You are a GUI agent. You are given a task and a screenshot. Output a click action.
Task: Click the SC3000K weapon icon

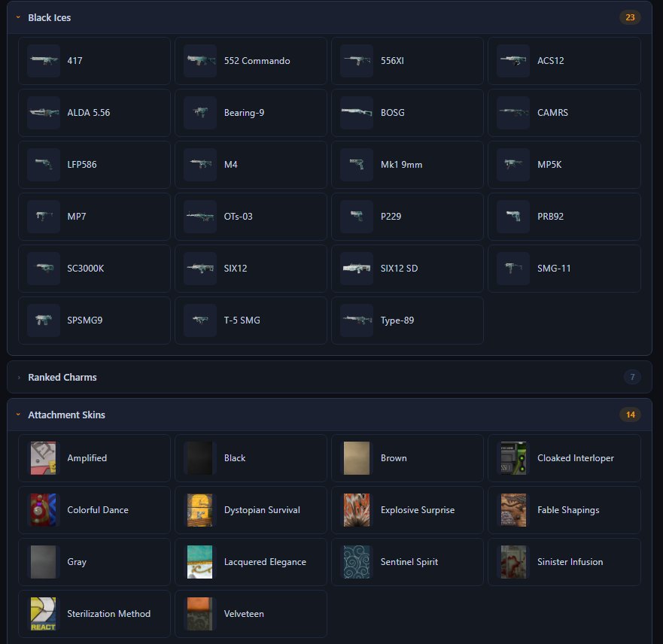44,269
